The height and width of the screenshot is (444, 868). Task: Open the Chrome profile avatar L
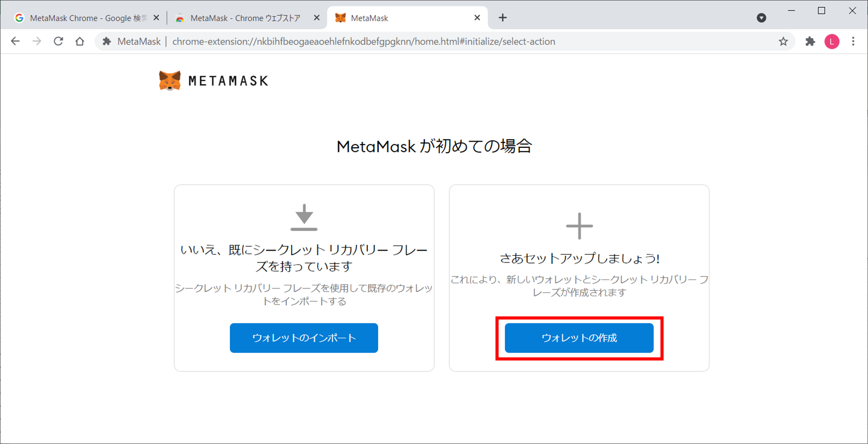click(x=832, y=41)
